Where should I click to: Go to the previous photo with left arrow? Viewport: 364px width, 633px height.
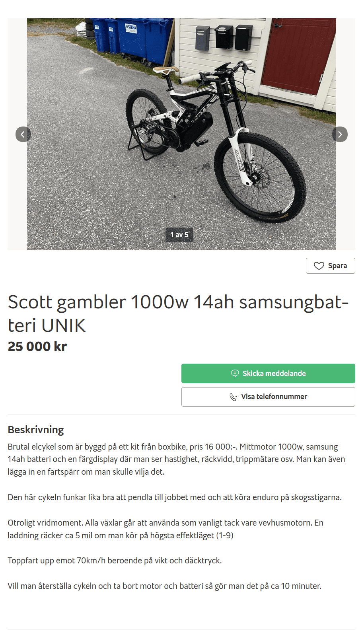pyautogui.click(x=23, y=134)
